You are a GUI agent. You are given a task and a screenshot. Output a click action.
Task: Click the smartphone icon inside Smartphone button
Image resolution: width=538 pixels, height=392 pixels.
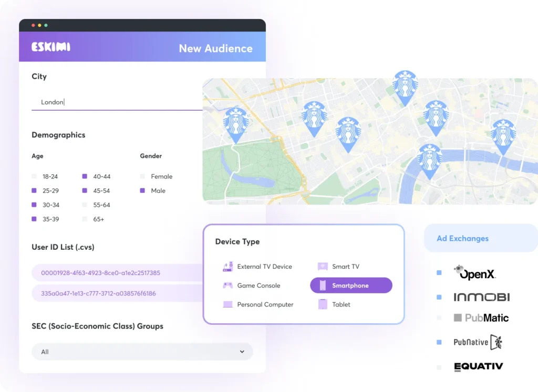pos(323,285)
